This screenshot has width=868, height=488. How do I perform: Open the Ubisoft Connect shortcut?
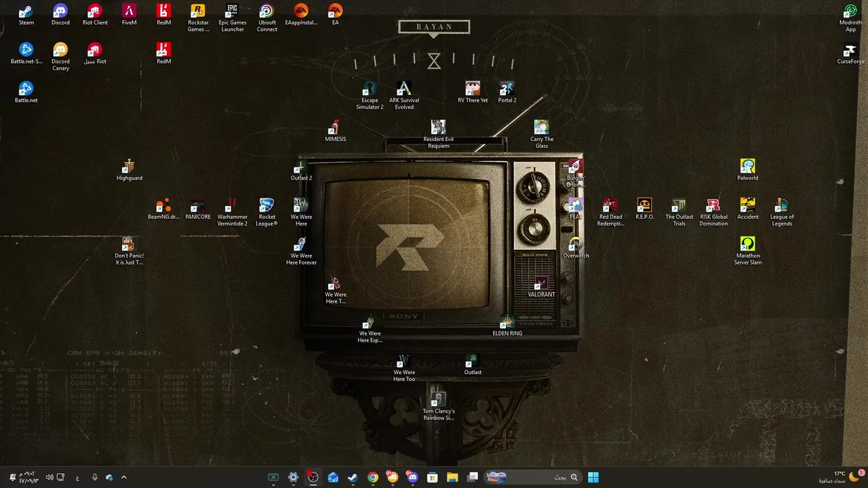(267, 18)
